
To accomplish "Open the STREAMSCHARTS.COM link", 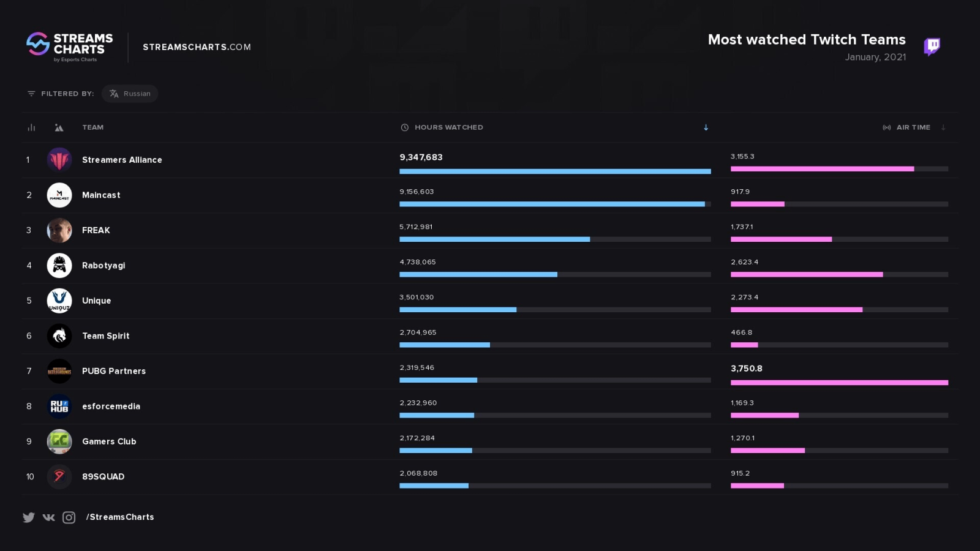I will coord(197,47).
